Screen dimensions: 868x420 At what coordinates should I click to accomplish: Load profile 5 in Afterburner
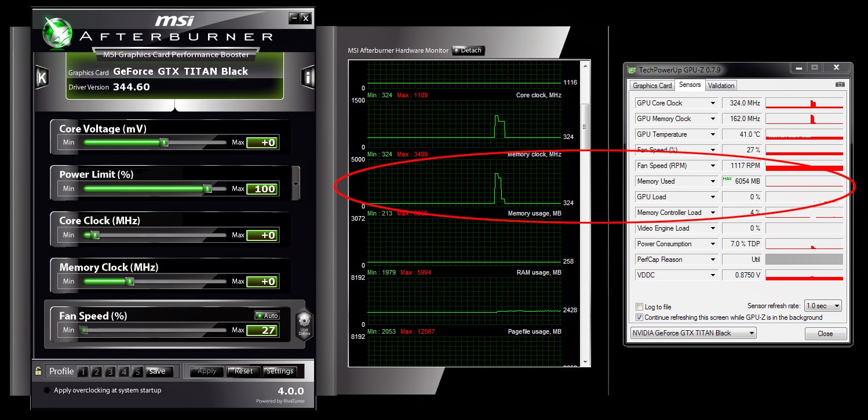coord(137,372)
